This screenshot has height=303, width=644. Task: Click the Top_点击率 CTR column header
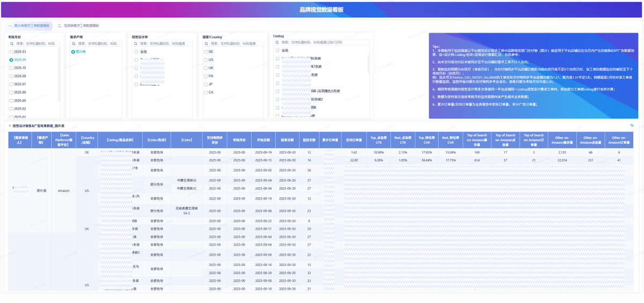[379, 140]
